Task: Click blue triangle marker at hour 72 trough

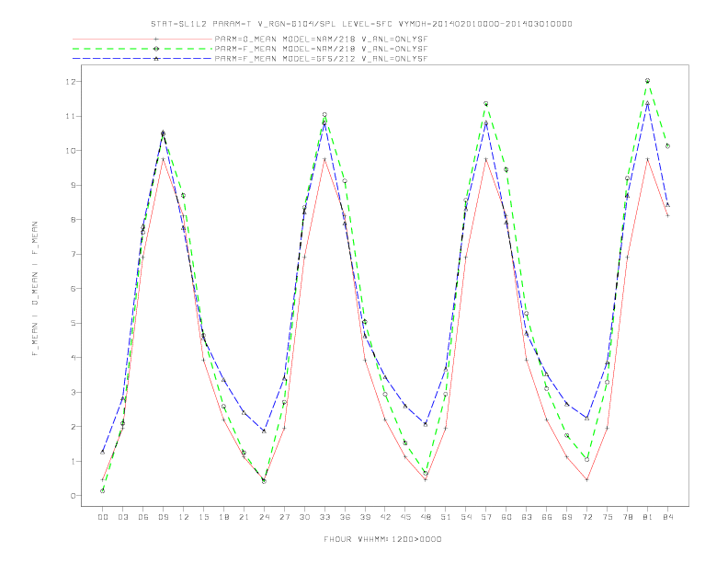Action: point(586,418)
